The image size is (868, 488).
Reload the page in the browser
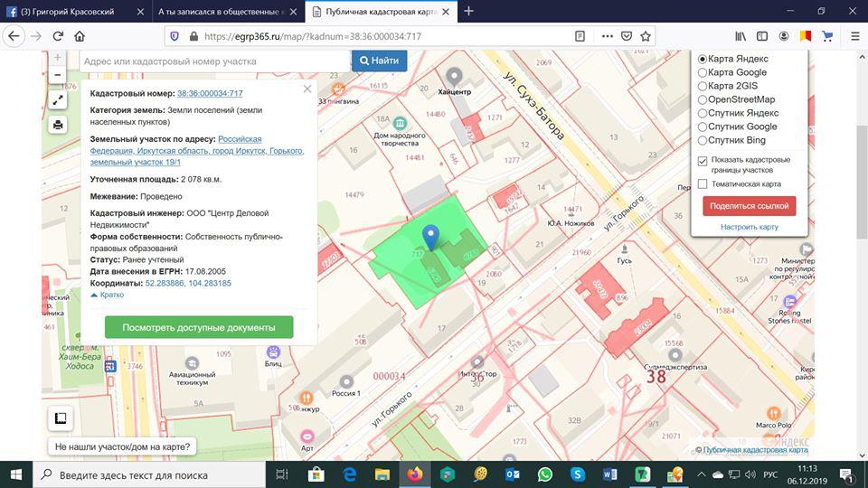point(58,36)
